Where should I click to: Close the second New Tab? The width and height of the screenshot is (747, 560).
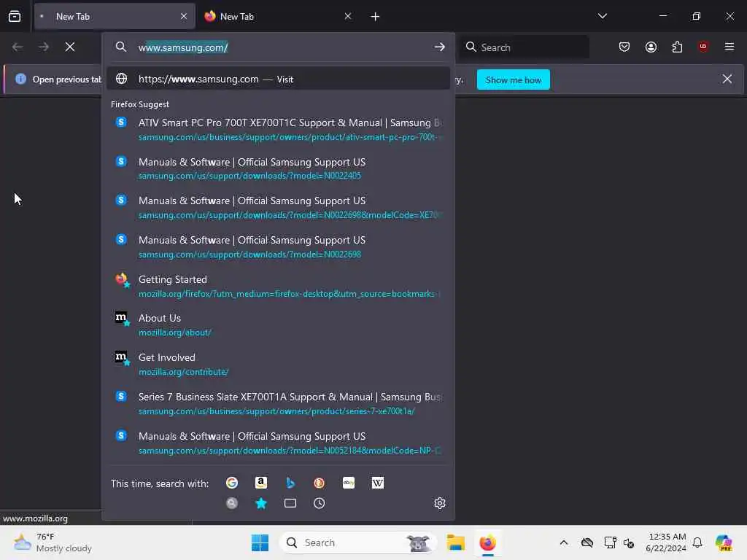[348, 16]
